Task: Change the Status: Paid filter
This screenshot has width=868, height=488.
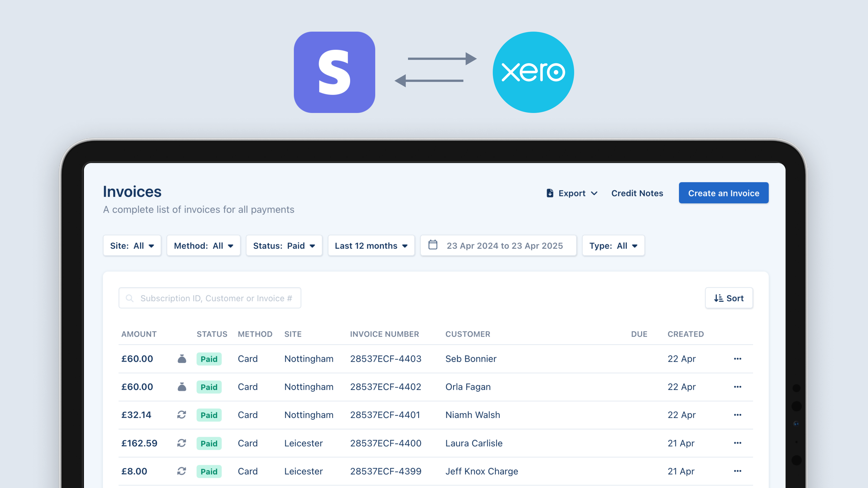Action: click(284, 245)
